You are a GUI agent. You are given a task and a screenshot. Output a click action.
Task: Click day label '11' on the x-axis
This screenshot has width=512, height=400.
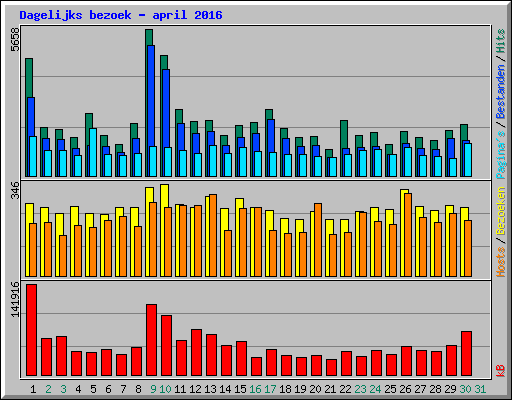click(180, 389)
